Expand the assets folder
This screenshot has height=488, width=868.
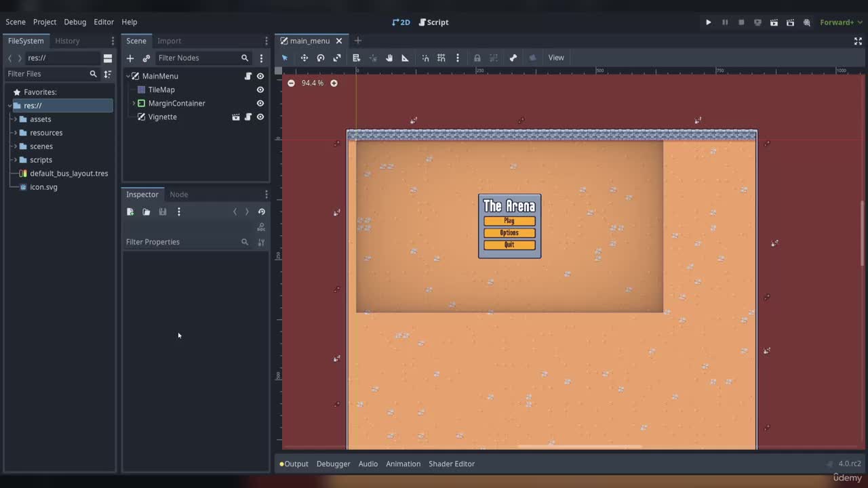[15, 119]
